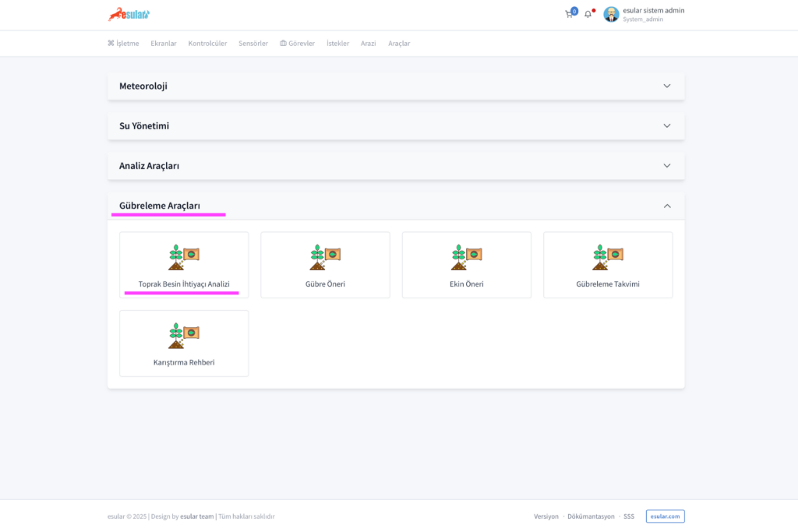Click the admin user avatar
798x532 pixels.
tap(611, 14)
